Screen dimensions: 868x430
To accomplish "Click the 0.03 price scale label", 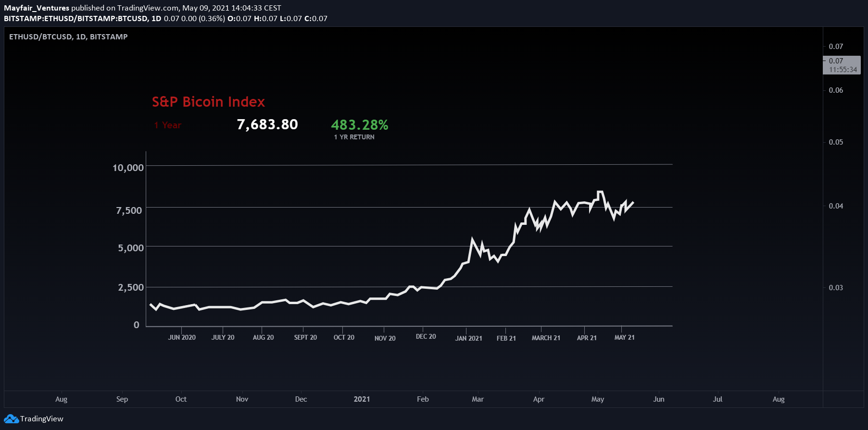I will point(836,288).
